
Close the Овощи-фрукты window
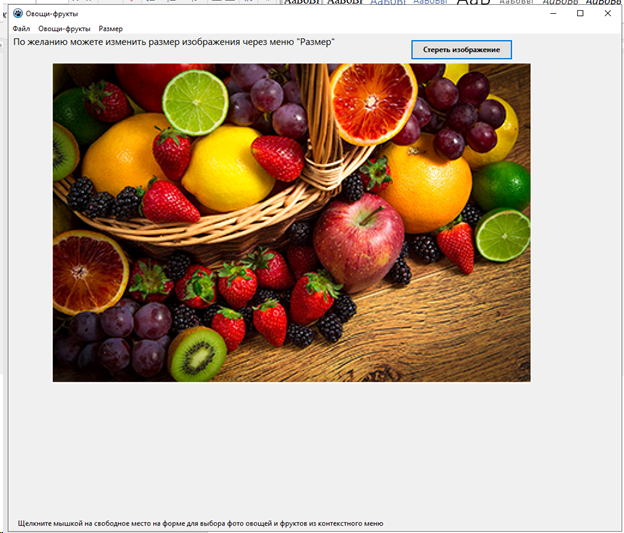[607, 14]
